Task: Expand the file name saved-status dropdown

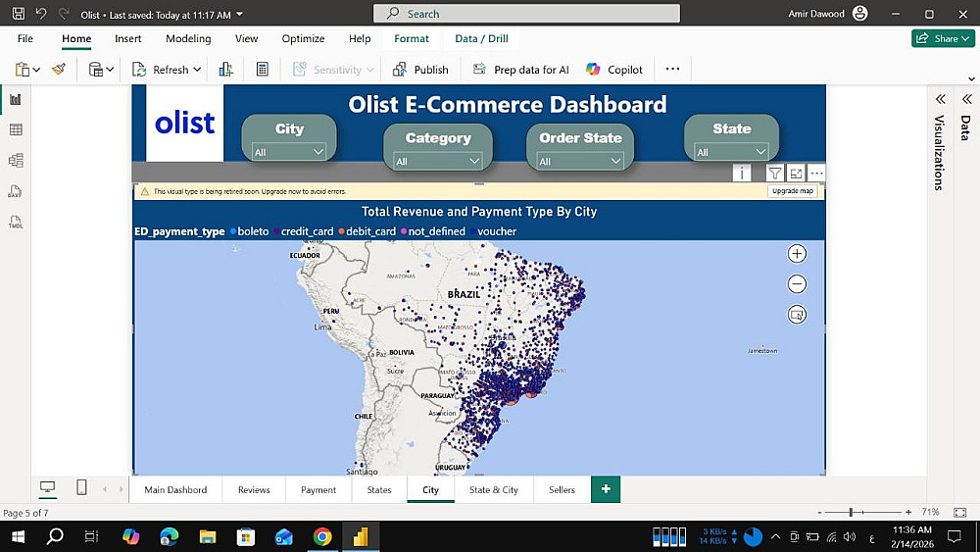Action: [x=240, y=14]
